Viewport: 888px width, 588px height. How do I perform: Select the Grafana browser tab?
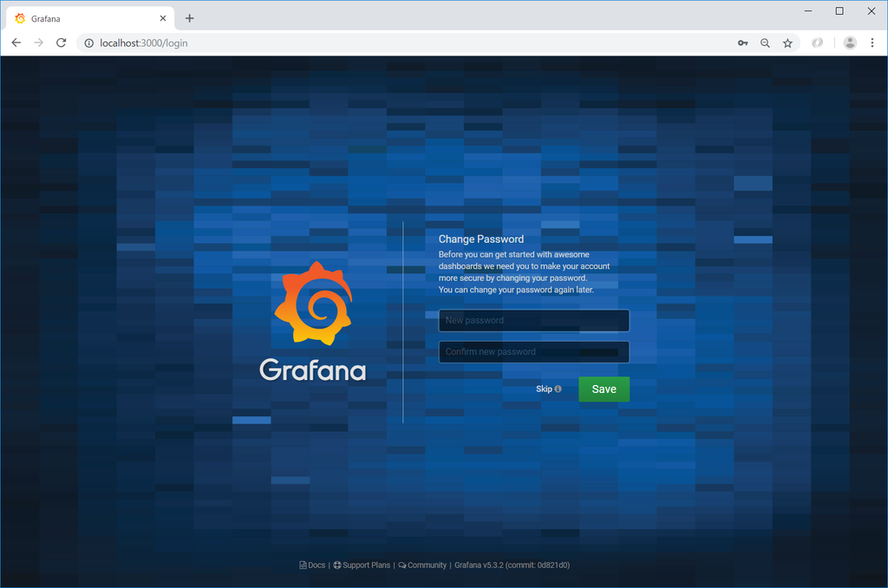point(90,19)
